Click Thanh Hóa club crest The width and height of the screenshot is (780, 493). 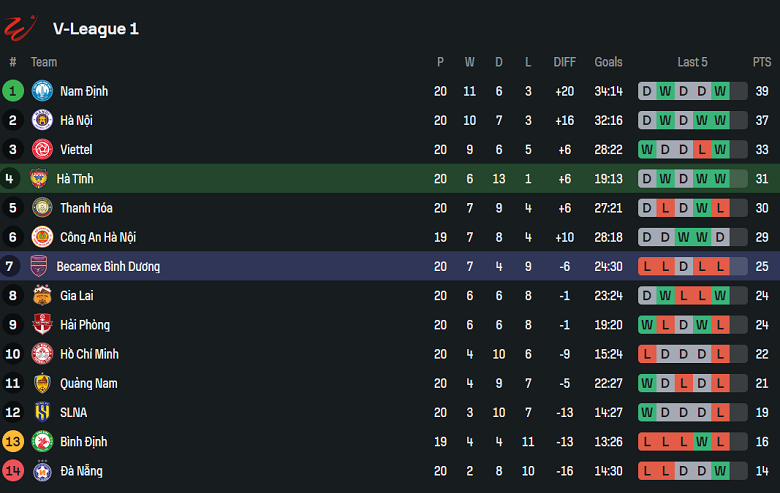[42, 208]
